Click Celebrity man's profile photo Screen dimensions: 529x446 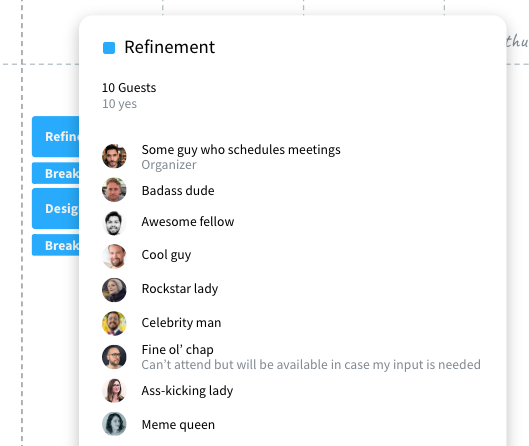(114, 323)
